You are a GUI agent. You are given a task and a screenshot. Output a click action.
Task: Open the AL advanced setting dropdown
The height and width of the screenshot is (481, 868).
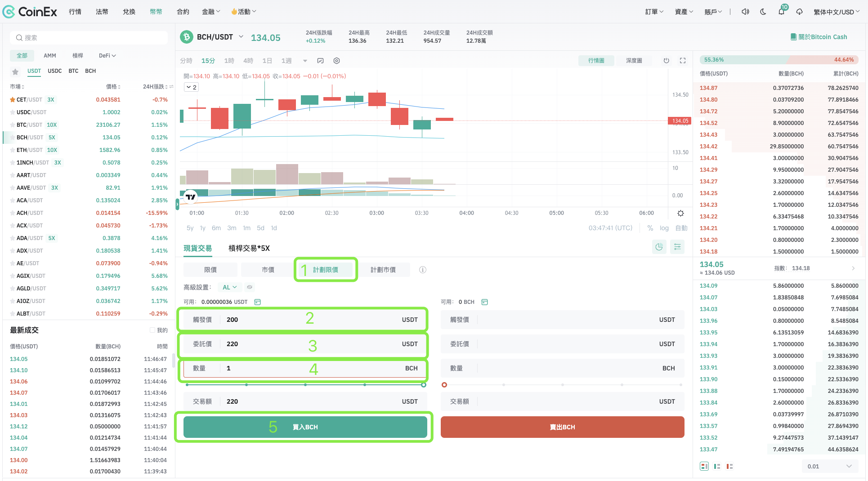point(230,287)
